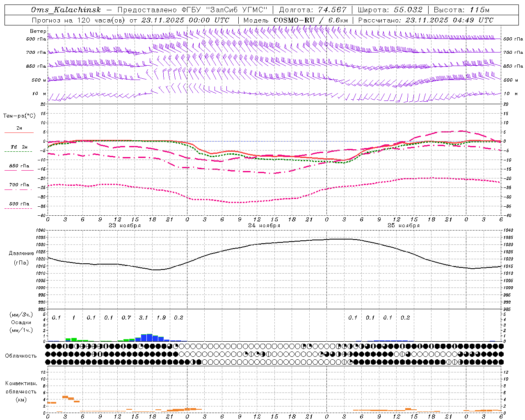Click the Долгота: 74.567 value
525x420 pixels.
[313, 10]
